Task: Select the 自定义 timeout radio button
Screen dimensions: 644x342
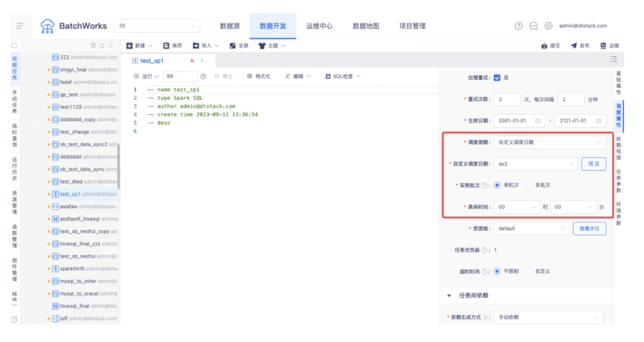Action: (528, 272)
